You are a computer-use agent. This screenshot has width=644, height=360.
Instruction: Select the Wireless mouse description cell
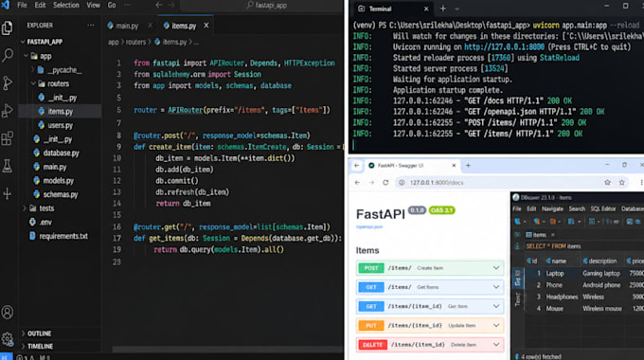[x=602, y=309]
